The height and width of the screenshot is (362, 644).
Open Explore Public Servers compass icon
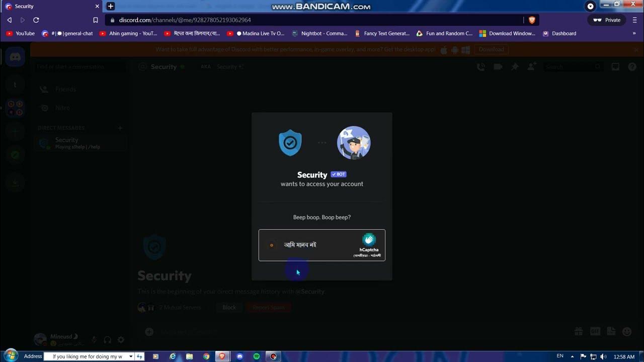pyautogui.click(x=15, y=155)
